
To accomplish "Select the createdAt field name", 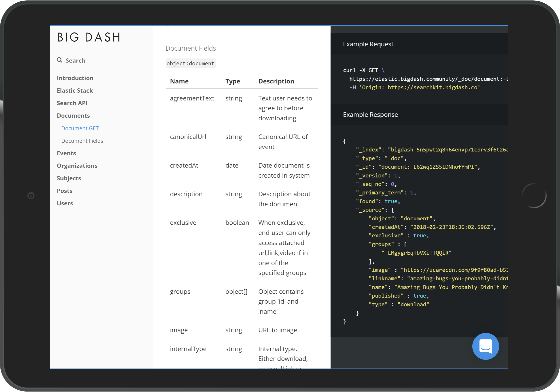I will point(184,166).
